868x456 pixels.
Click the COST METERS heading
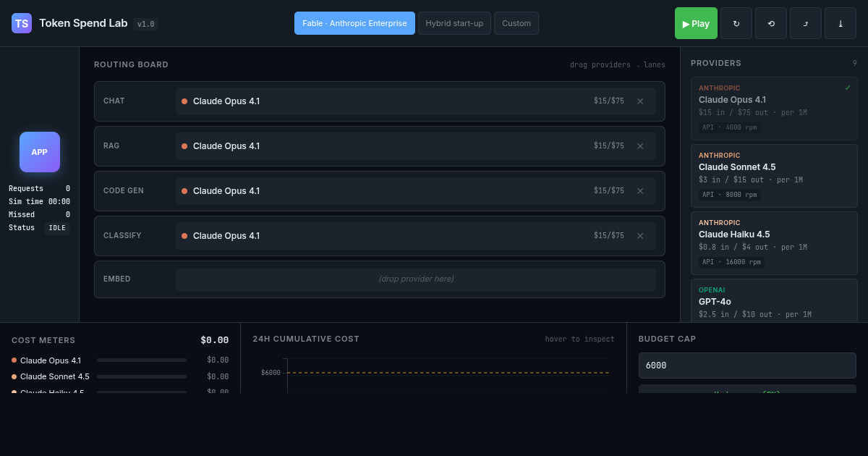click(x=43, y=340)
